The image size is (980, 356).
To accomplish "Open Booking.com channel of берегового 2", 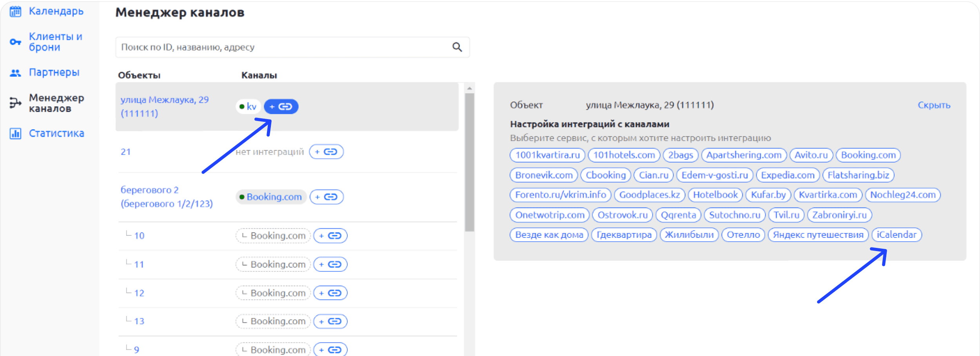I will (x=270, y=197).
